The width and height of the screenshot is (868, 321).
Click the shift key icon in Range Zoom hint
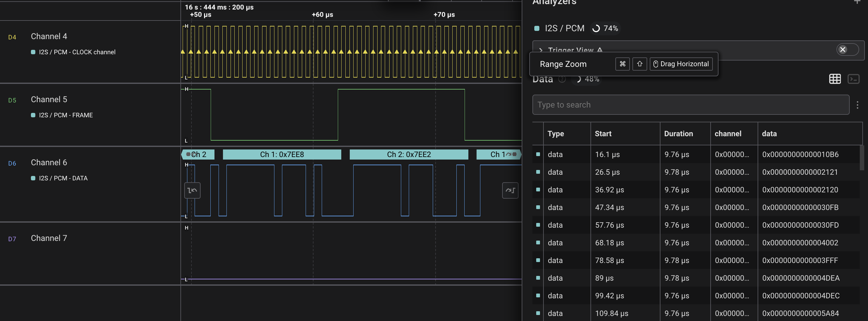coord(639,64)
